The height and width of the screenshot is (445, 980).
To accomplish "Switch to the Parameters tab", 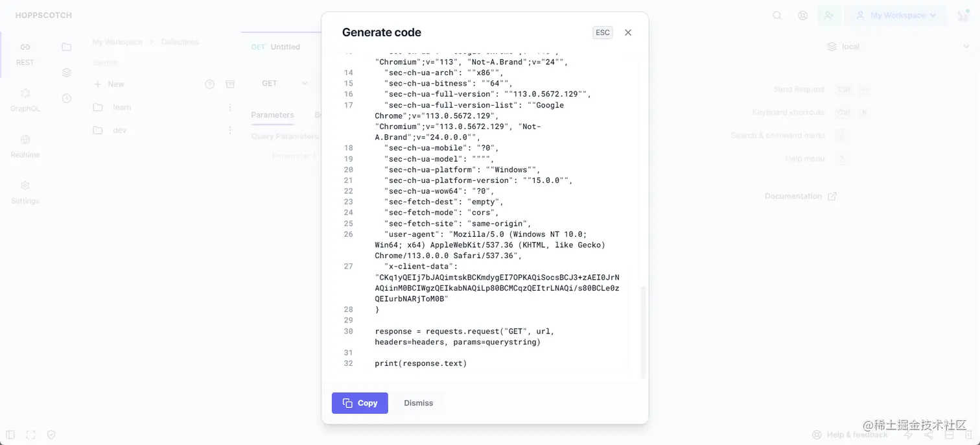I will tap(272, 115).
